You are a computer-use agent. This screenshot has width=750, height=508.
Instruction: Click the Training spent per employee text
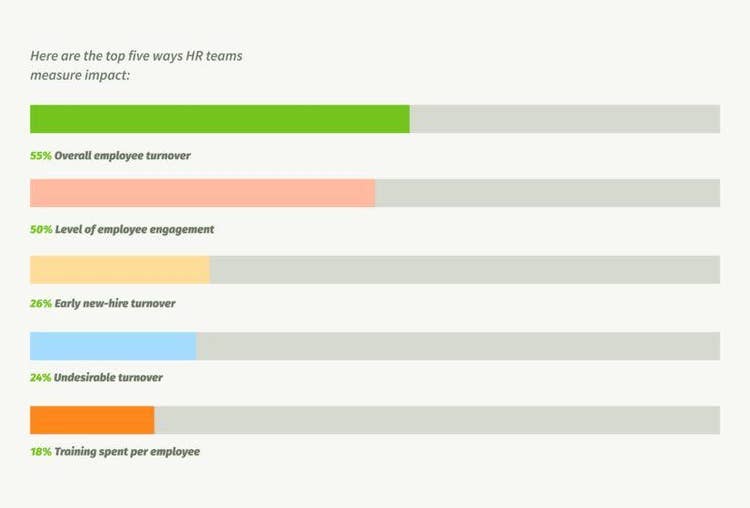click(x=127, y=452)
